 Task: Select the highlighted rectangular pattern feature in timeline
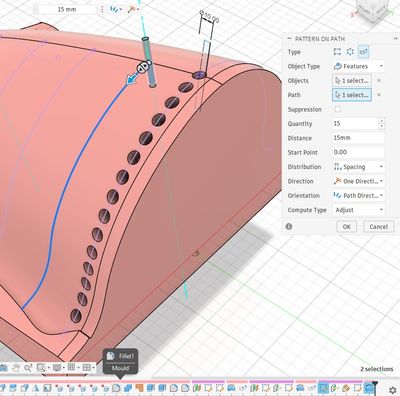click(323, 388)
